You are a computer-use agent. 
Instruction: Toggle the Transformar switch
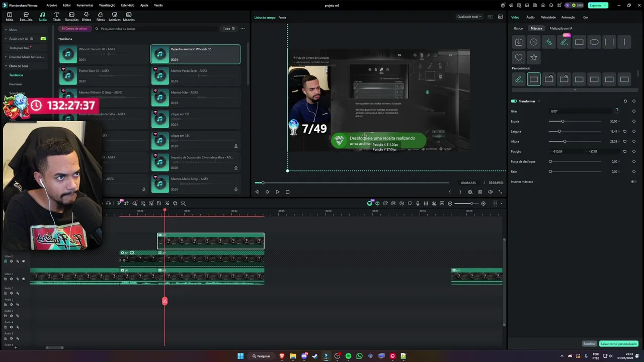tap(514, 101)
